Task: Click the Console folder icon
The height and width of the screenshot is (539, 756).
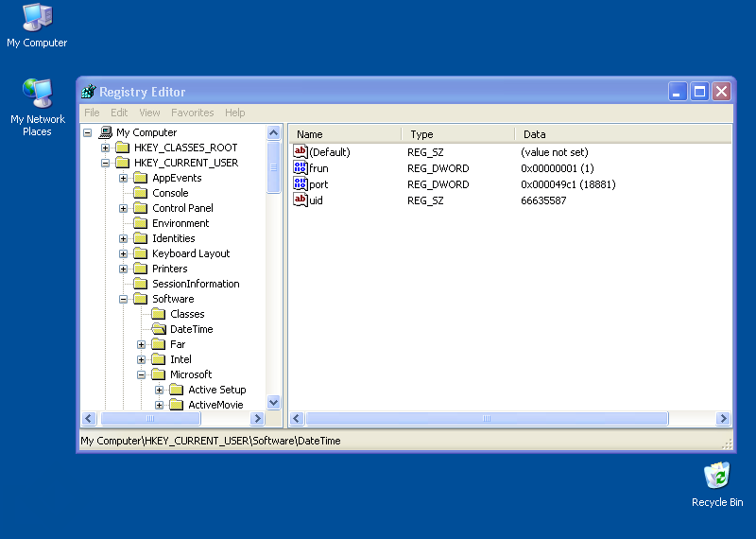Action: tap(141, 193)
